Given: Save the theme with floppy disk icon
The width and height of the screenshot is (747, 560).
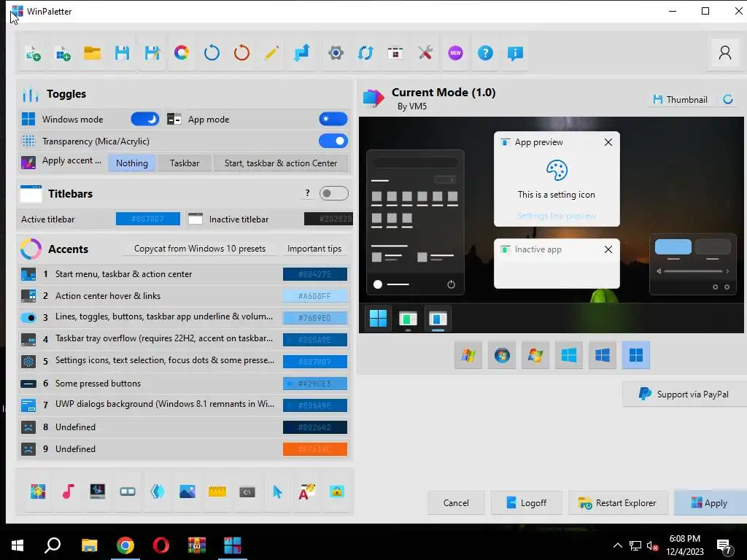Looking at the screenshot, I should [122, 52].
